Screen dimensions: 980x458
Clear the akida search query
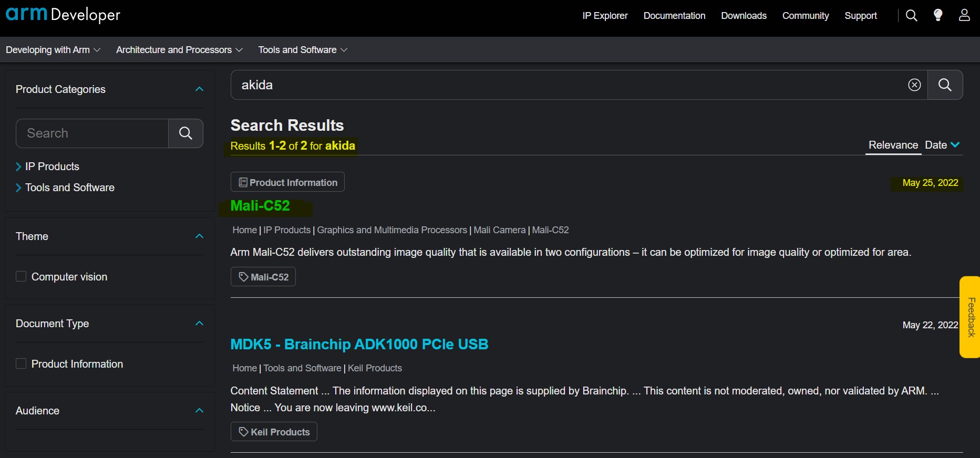point(914,85)
